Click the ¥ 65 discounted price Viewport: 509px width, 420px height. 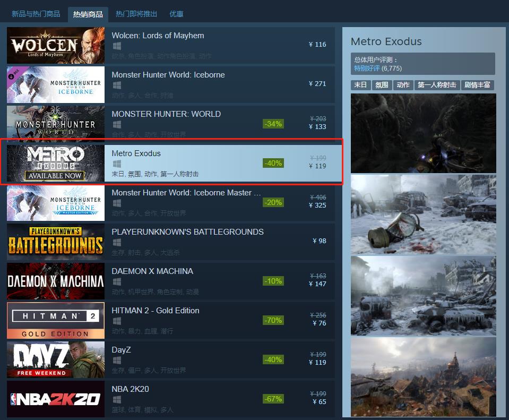tap(320, 402)
